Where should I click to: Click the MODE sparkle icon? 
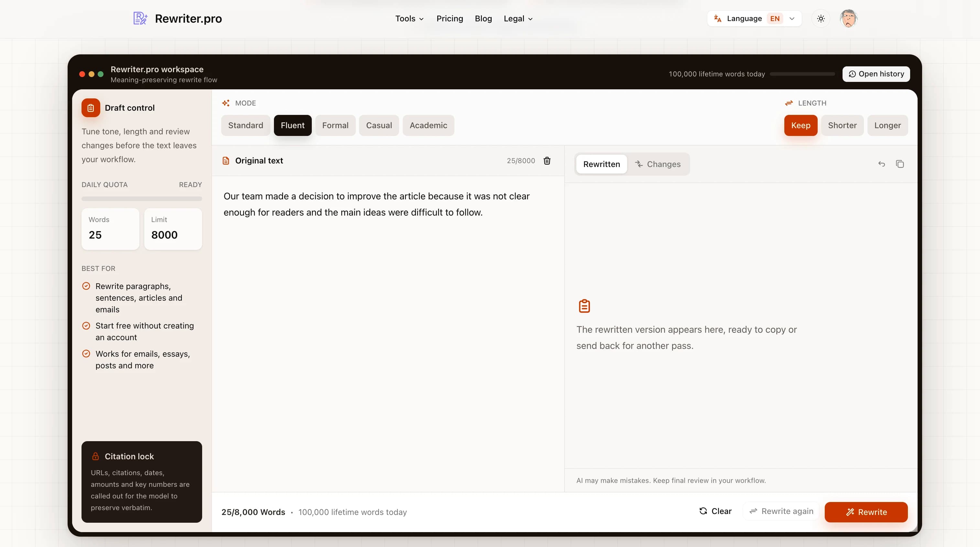coord(226,103)
